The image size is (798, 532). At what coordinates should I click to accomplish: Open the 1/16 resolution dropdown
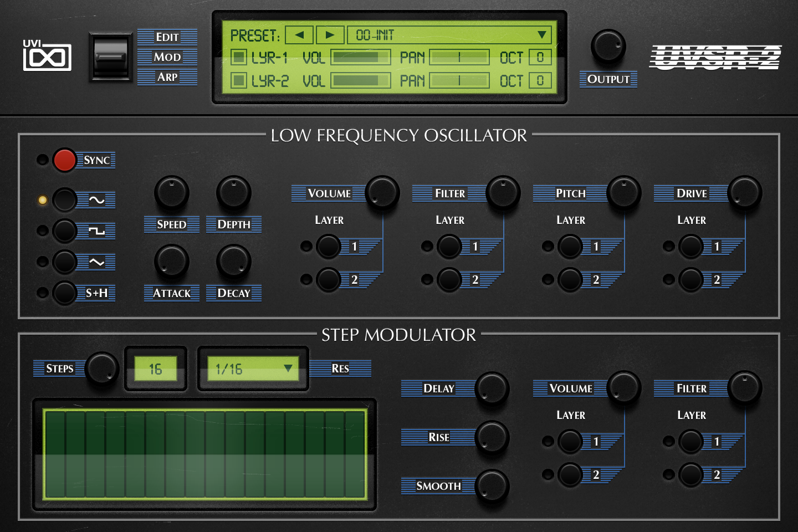pyautogui.click(x=253, y=369)
